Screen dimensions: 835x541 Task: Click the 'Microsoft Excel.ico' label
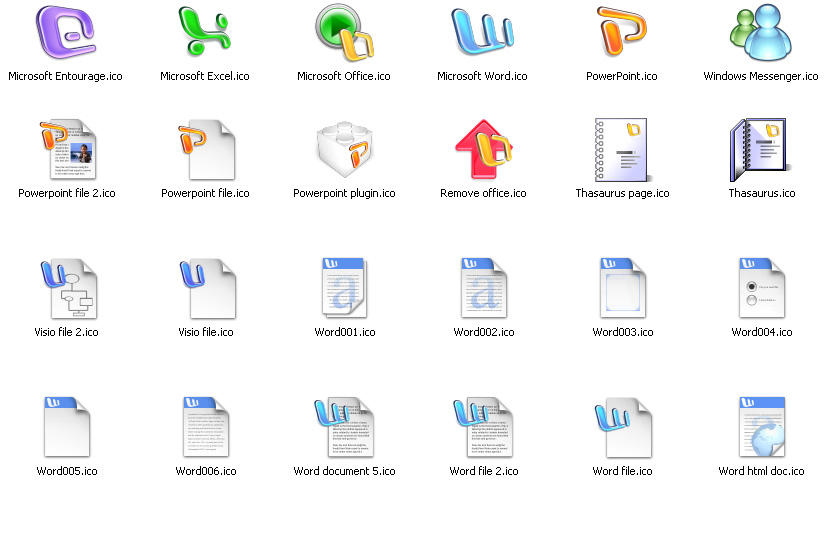click(205, 77)
